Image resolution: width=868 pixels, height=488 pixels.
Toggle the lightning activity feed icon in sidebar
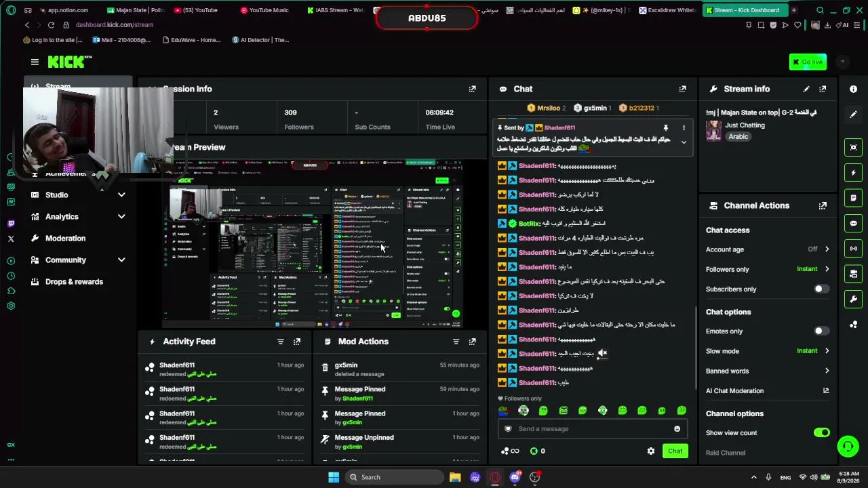(x=853, y=173)
